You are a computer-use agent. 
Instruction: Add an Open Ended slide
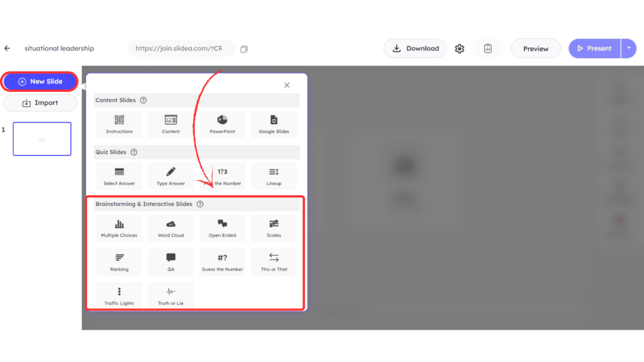(223, 228)
